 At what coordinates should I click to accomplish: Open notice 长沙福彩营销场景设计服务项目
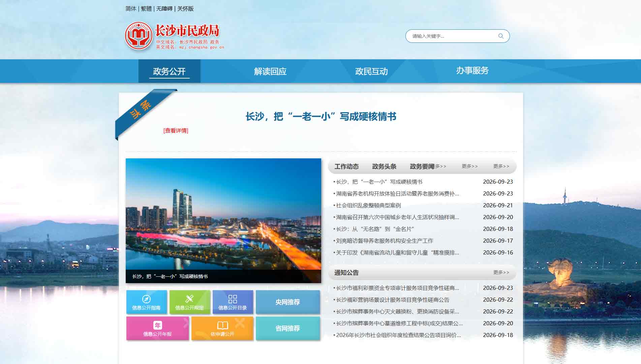[x=393, y=300]
